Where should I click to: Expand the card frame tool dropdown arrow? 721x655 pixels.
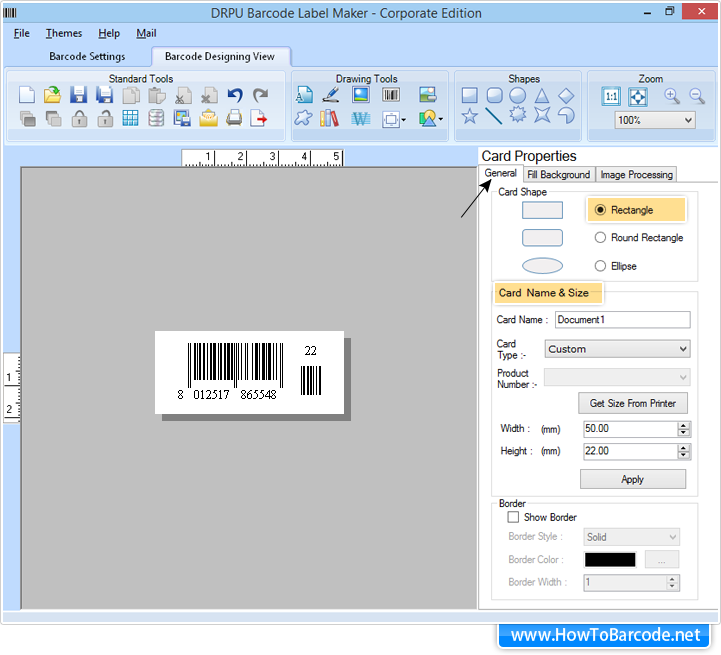(x=403, y=120)
